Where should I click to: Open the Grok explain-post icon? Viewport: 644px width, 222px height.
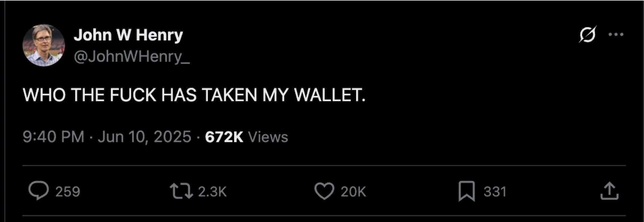click(588, 34)
